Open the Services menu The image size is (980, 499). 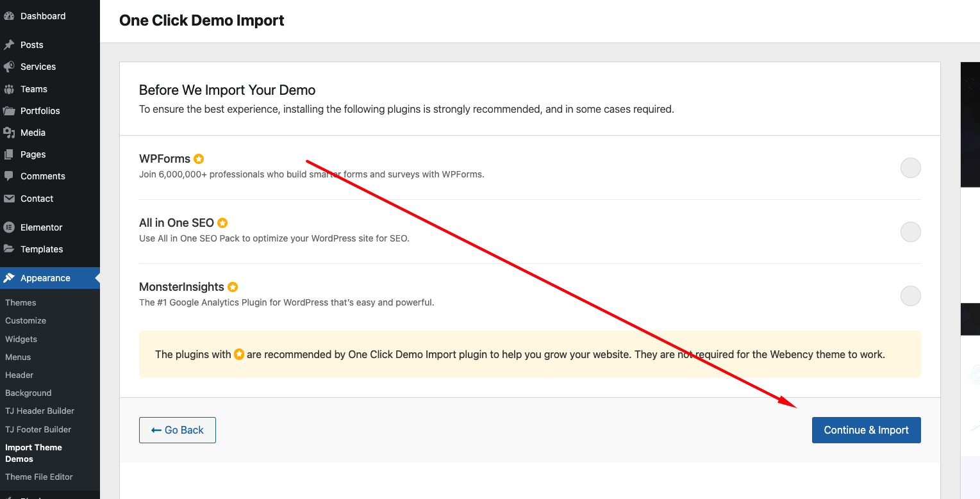coord(50,67)
